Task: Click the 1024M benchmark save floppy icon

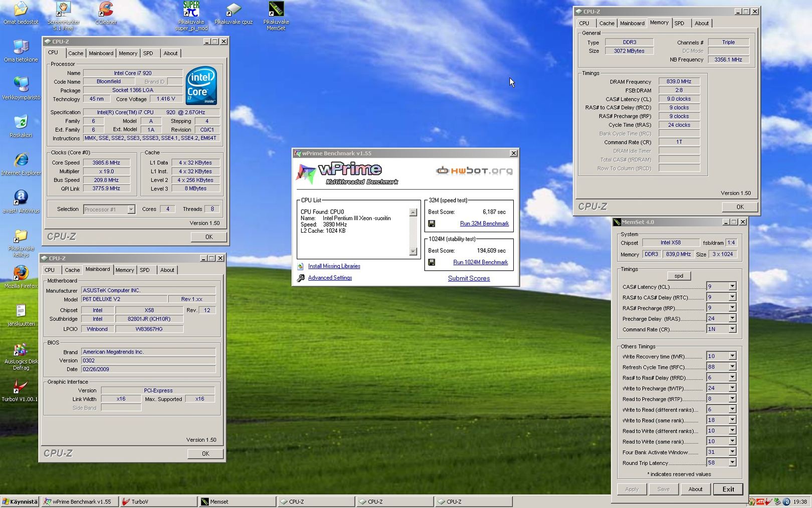Action: tap(432, 262)
